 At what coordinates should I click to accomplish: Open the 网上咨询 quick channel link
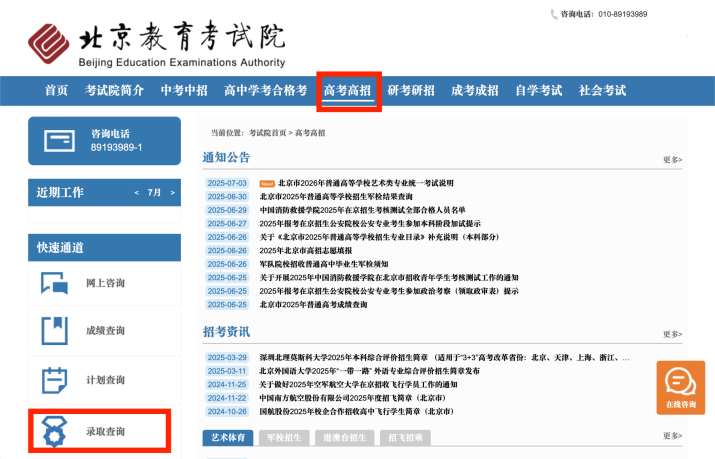tap(105, 283)
